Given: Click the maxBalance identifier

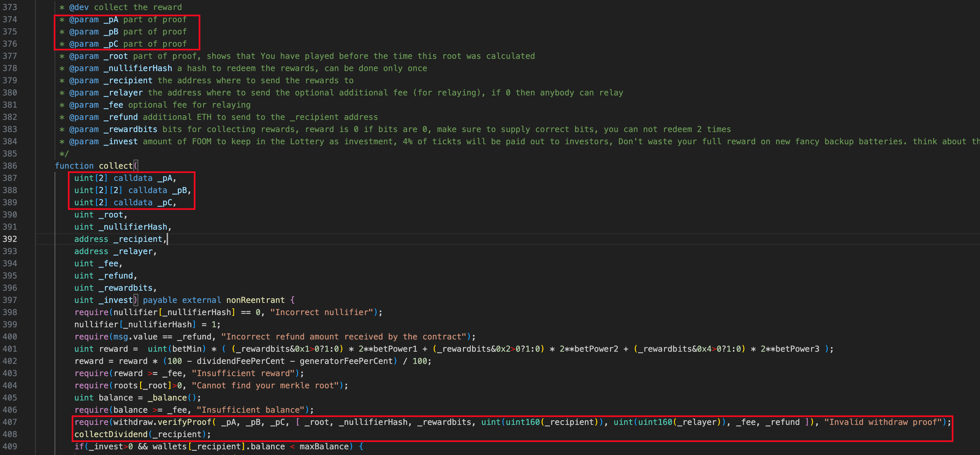Looking at the screenshot, I should [x=324, y=446].
